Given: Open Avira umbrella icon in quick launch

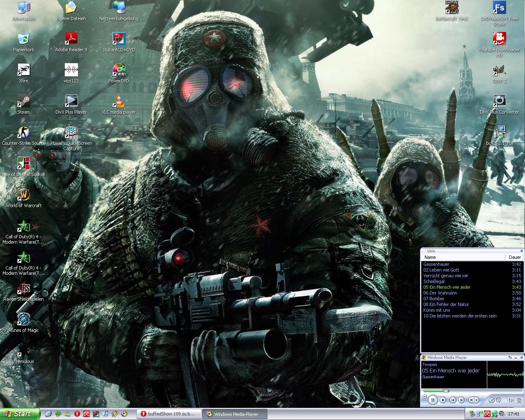Looking at the screenshot, I should pos(87,414).
